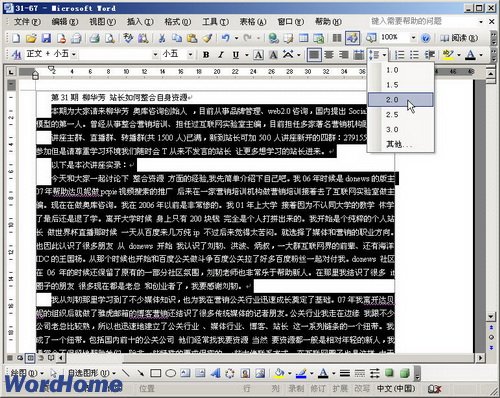Select the Format Painter brush
This screenshot has width=500, height=398.
pos(207,38)
